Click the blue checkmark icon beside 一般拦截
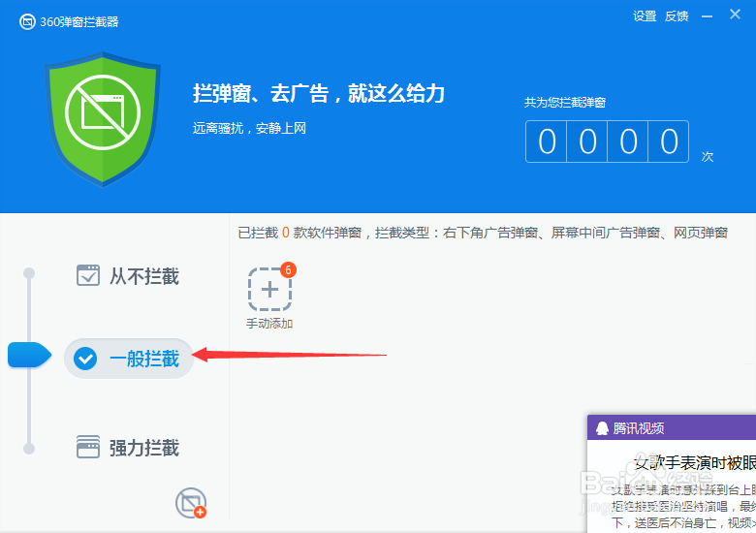Screen dimensions: 756x533 pos(85,359)
